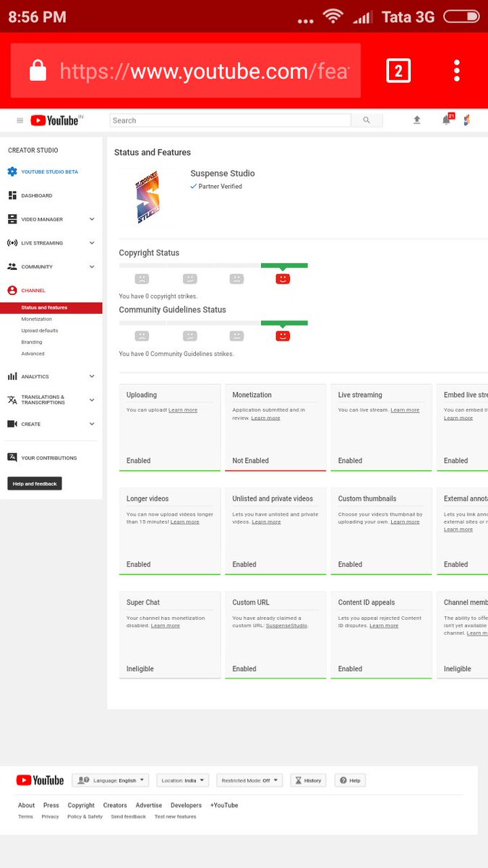The image size is (488, 868).
Task: Expand the Community section
Action: (92, 267)
